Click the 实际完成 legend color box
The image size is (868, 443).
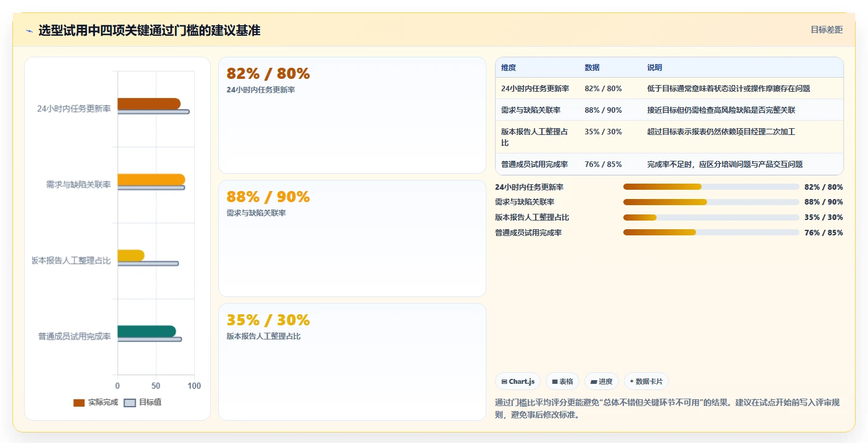coord(79,403)
